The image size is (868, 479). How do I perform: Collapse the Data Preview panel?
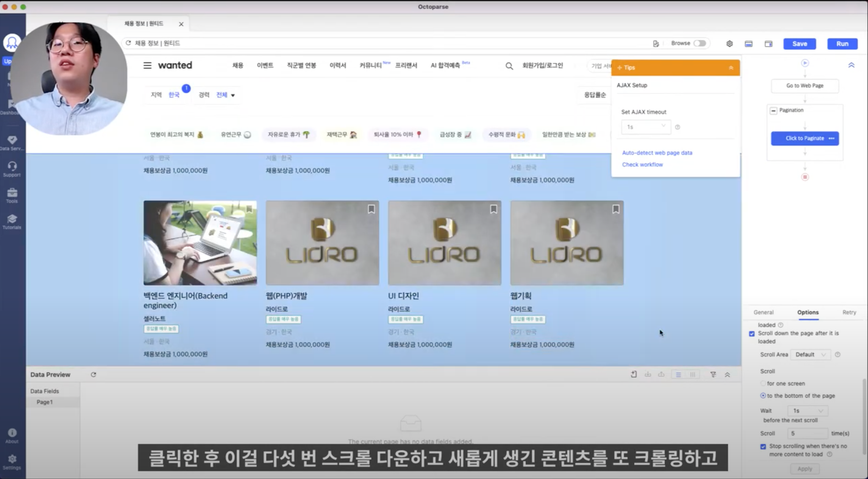tap(727, 375)
